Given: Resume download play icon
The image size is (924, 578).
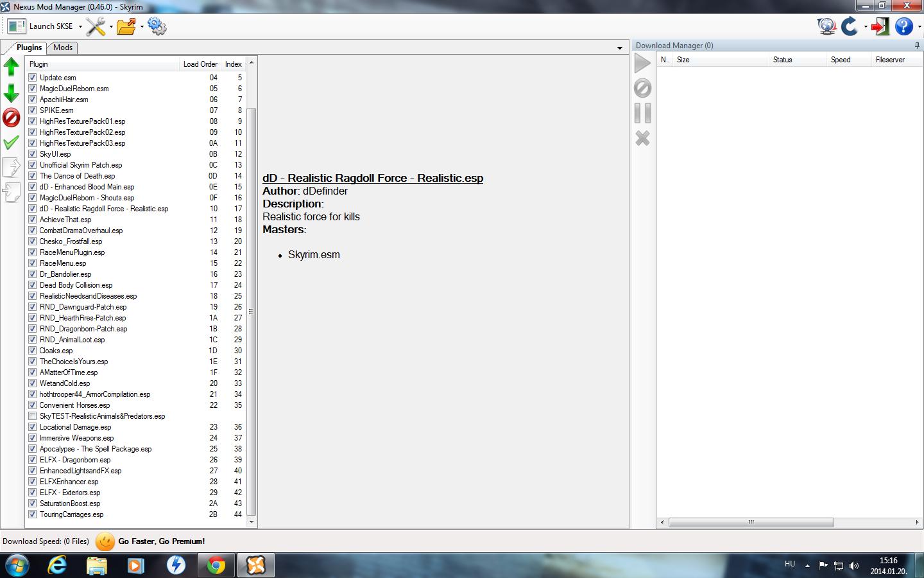Looking at the screenshot, I should [642, 63].
